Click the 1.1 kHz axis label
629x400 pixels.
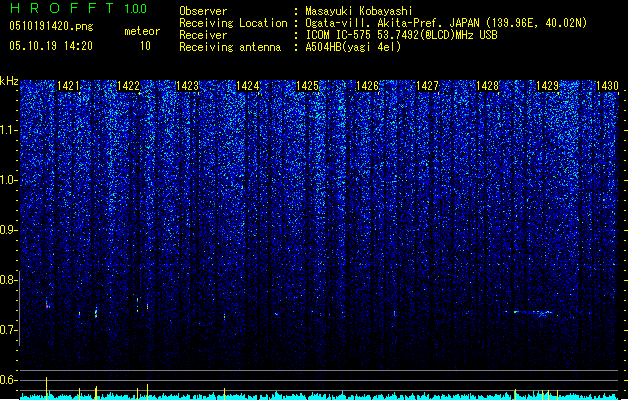click(x=9, y=130)
